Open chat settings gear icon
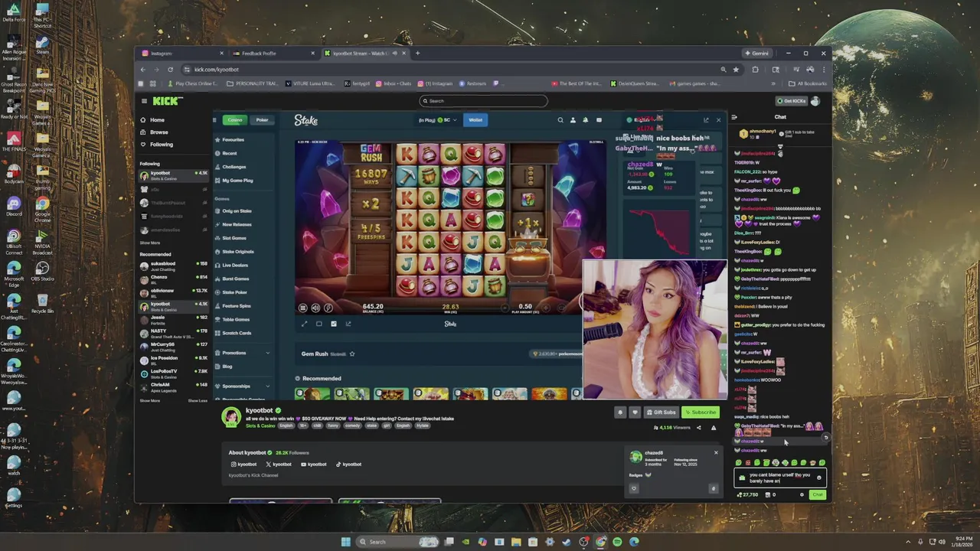This screenshot has width=980, height=551. pyautogui.click(x=802, y=494)
